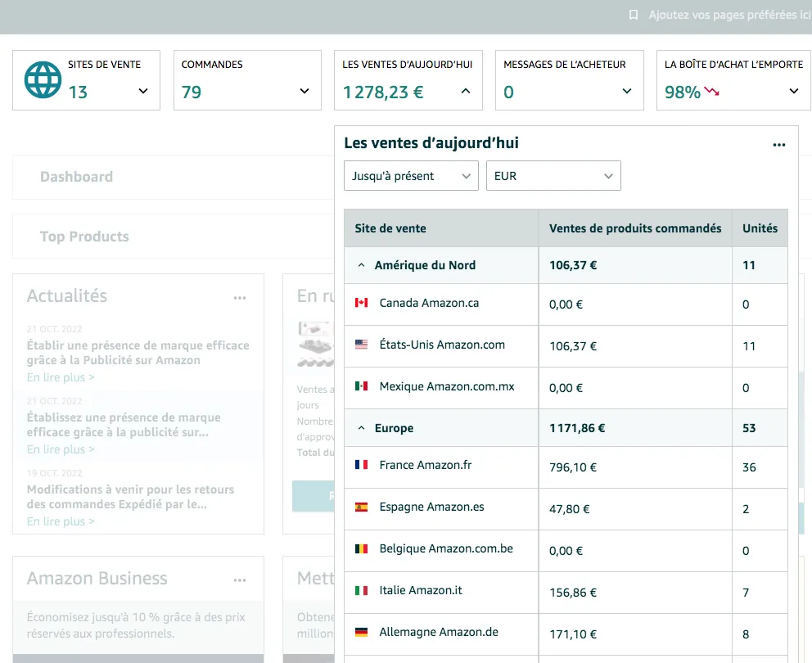Expand La boîte d'achat l'emporte card
This screenshot has width=812, height=663.
click(793, 91)
